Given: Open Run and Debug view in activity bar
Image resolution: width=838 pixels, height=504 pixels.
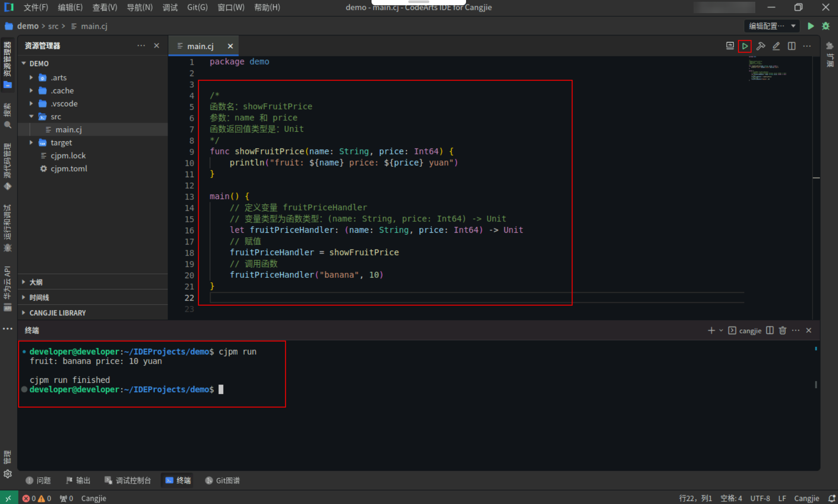Looking at the screenshot, I should pos(7,227).
